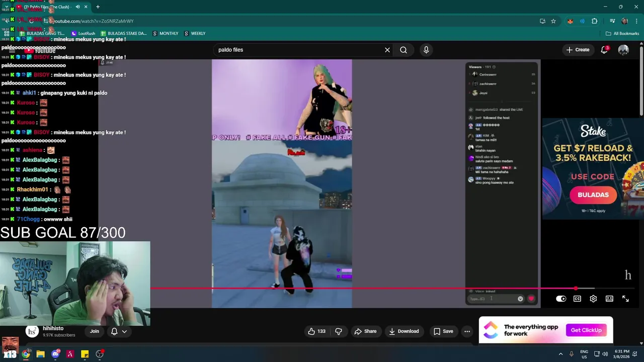Clear the paldo files search text
The image size is (644, 362).
tap(387, 50)
